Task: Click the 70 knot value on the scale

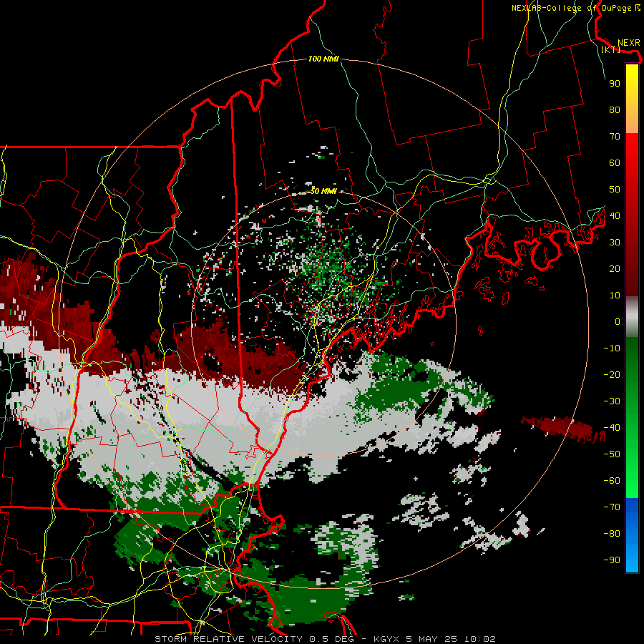Action: (615, 137)
